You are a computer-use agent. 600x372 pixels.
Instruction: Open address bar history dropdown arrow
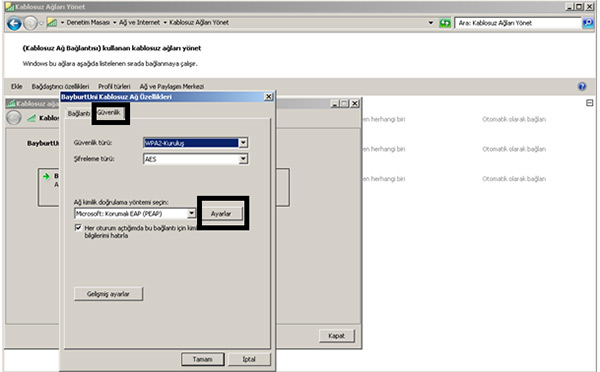(431, 23)
